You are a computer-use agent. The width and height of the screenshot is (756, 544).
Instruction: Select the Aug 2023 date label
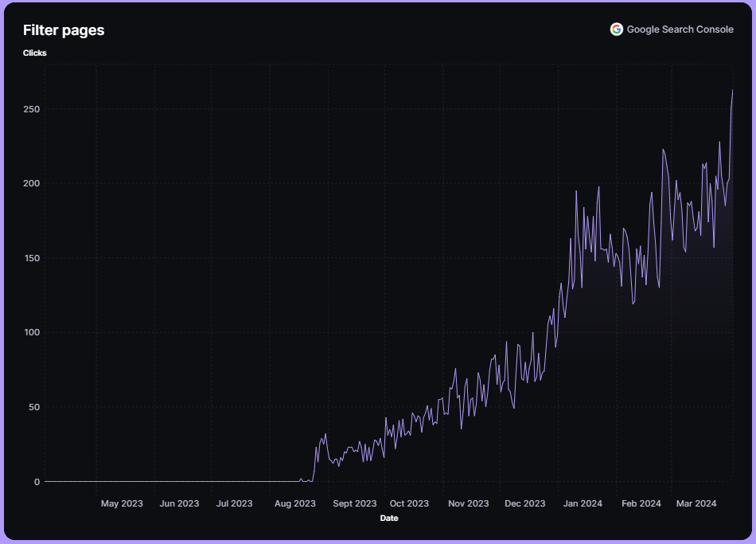[294, 503]
